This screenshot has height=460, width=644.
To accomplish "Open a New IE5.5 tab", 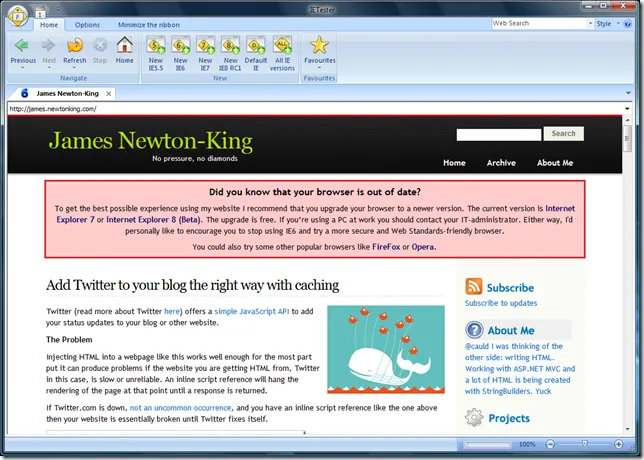I will 156,45.
